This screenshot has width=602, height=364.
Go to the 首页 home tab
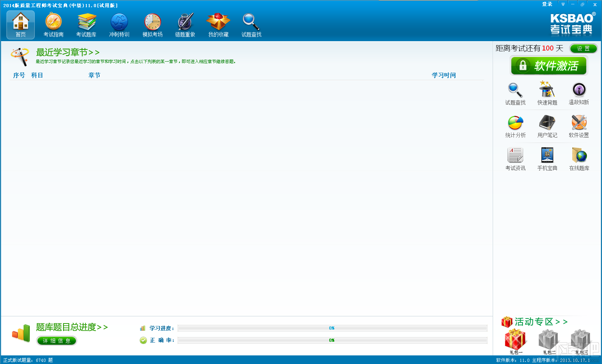20,25
